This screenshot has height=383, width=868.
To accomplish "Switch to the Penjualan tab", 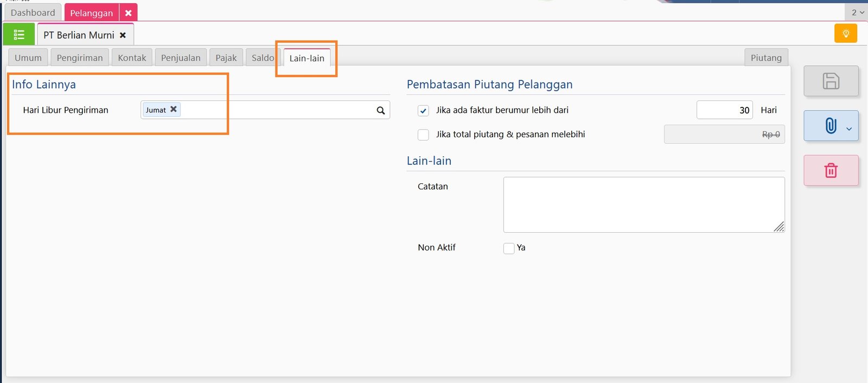I will [181, 58].
